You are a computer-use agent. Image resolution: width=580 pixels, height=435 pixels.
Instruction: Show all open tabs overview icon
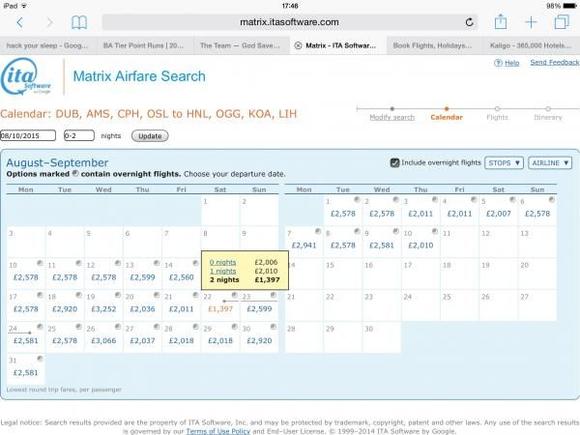point(562,22)
